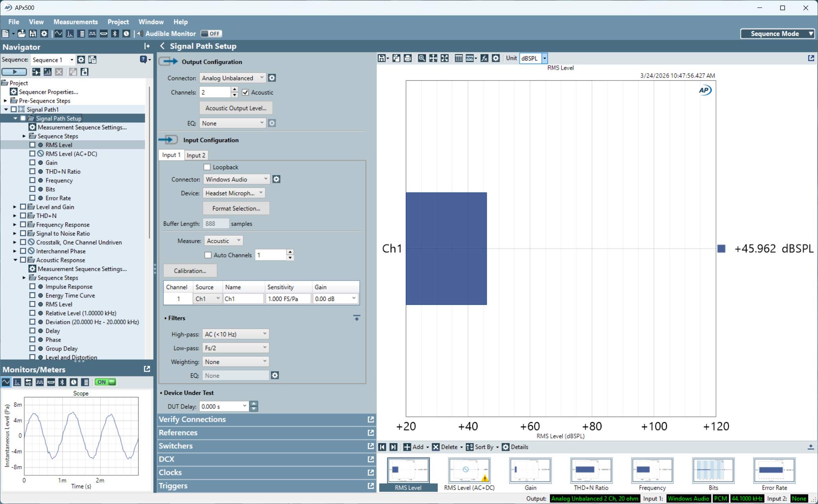
Task: Switch to the Input 2 tab
Action: pyautogui.click(x=196, y=155)
